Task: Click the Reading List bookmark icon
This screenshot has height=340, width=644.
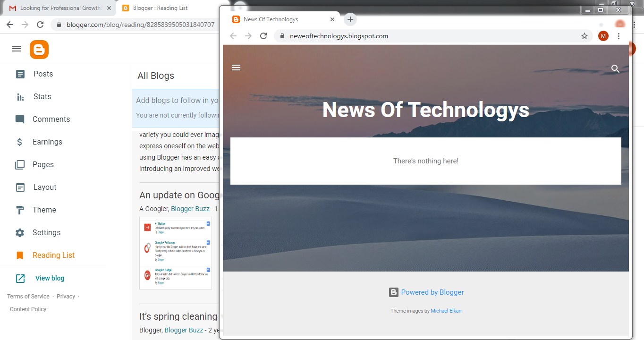Action: 20,255
